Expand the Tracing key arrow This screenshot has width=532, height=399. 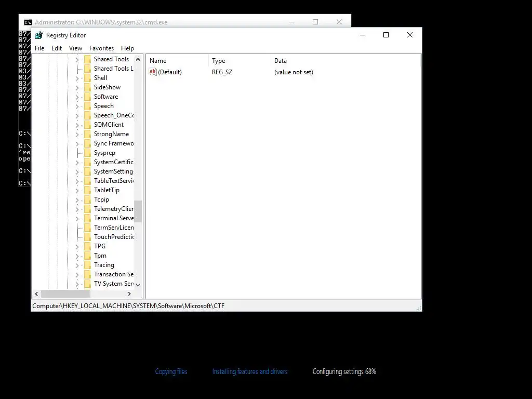coord(77,265)
